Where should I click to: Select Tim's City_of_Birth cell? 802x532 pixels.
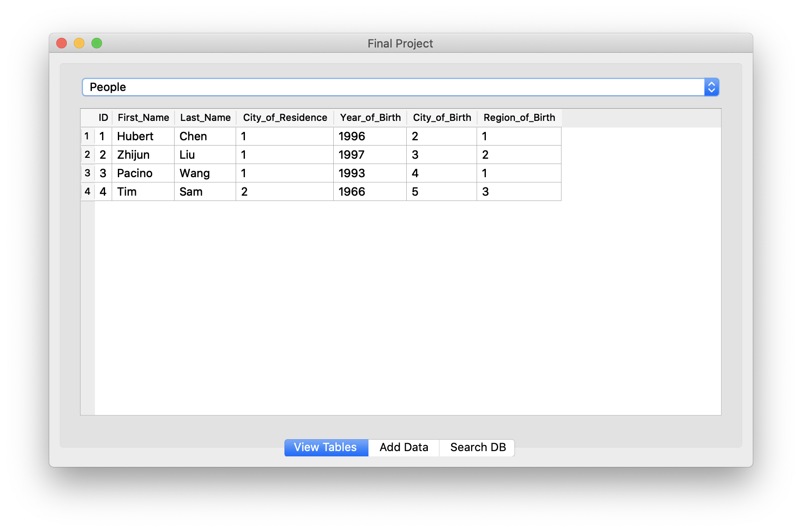(x=442, y=192)
